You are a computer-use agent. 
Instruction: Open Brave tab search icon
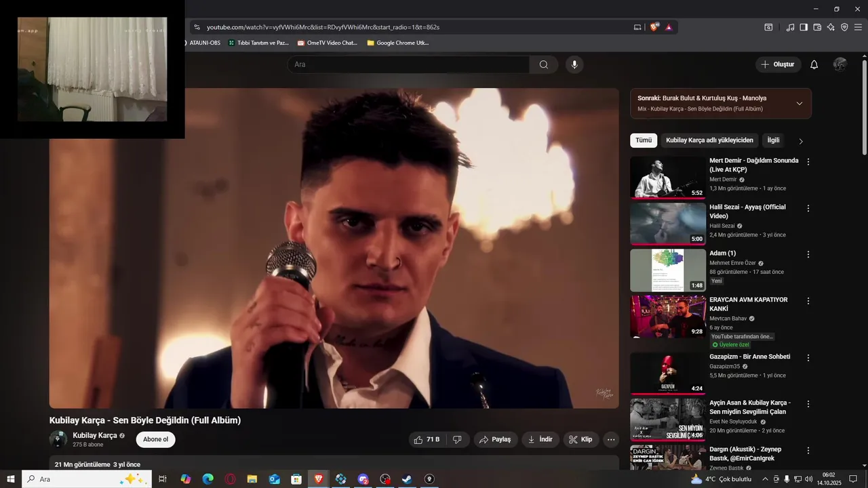click(768, 27)
